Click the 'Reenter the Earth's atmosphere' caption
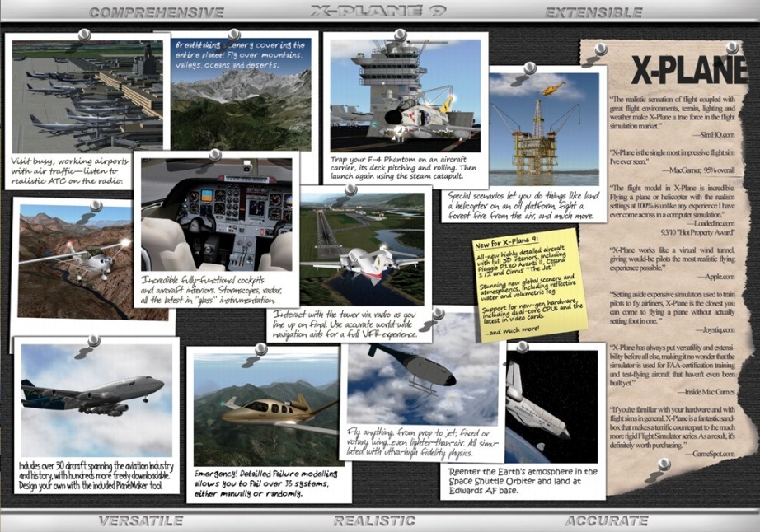This screenshot has width=760, height=532. click(523, 481)
